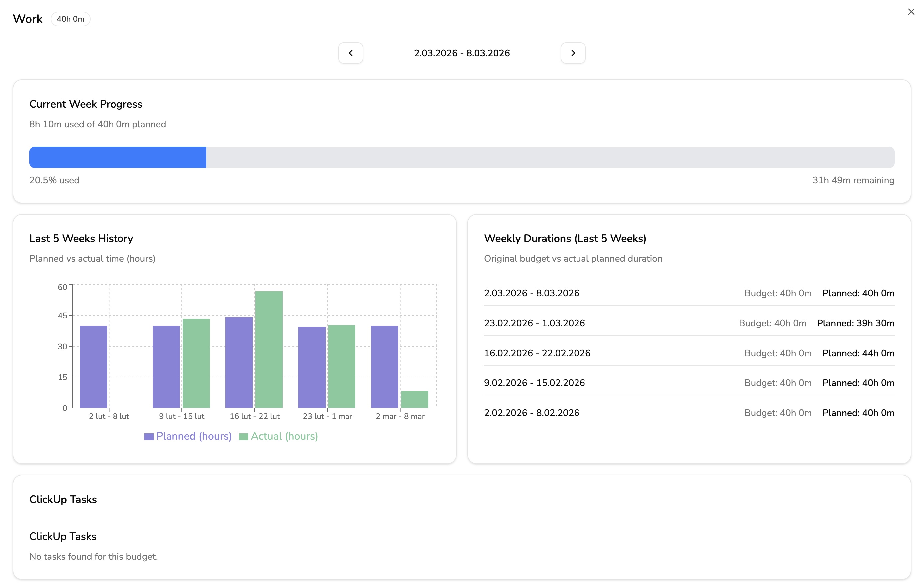Click the next week chevron arrow

coord(573,53)
